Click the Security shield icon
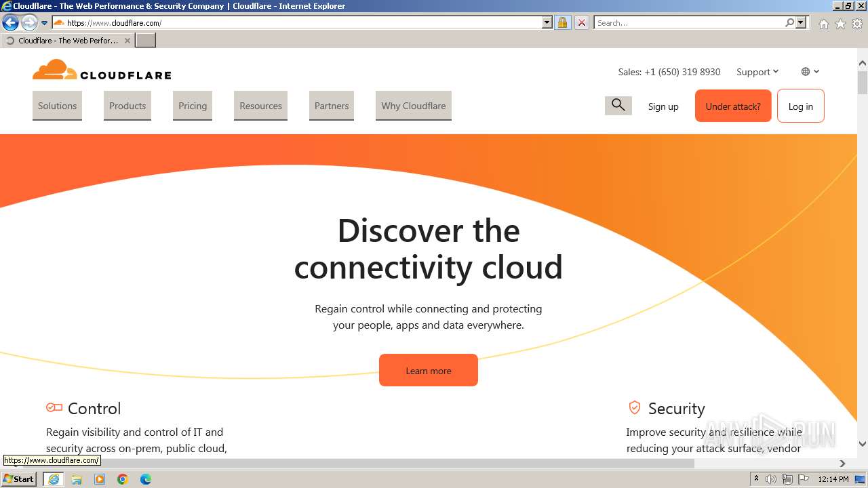Viewport: 868px width, 488px height. (635, 407)
